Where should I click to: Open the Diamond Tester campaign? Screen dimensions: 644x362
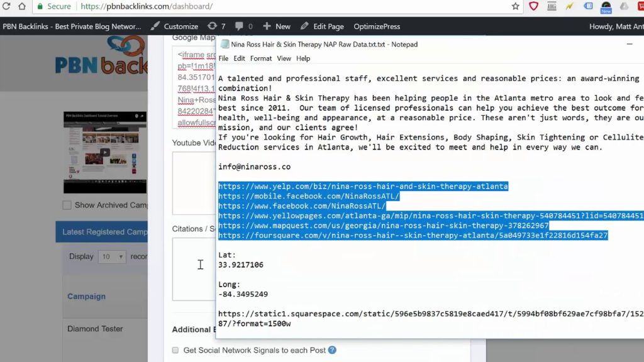click(95, 329)
